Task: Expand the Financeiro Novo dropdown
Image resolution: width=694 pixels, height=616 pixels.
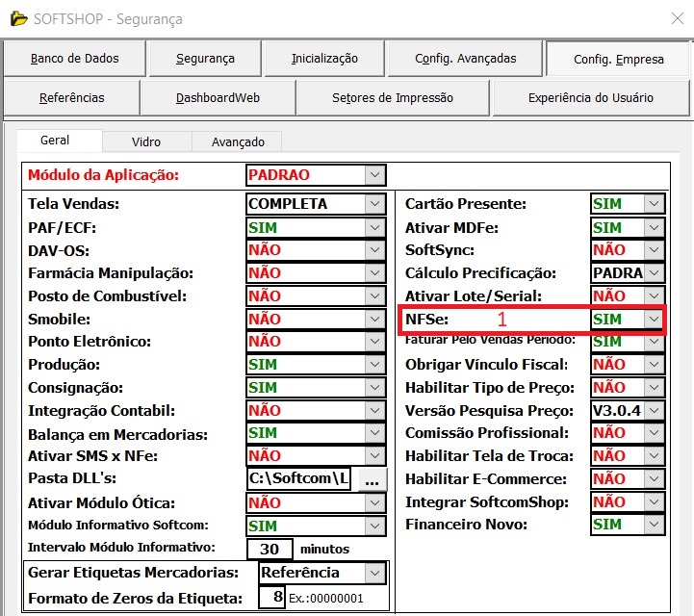Action: pyautogui.click(x=655, y=525)
